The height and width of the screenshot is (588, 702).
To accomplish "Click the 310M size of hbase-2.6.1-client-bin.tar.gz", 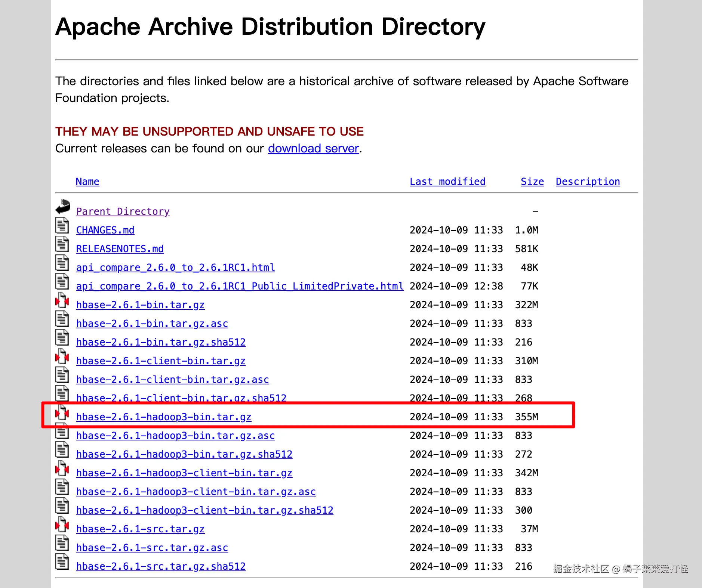I will tap(526, 361).
